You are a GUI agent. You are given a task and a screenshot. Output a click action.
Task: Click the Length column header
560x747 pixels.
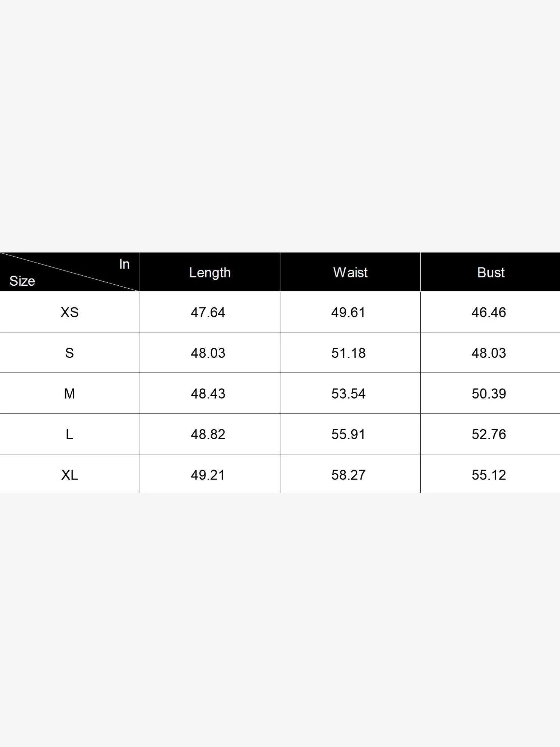210,273
